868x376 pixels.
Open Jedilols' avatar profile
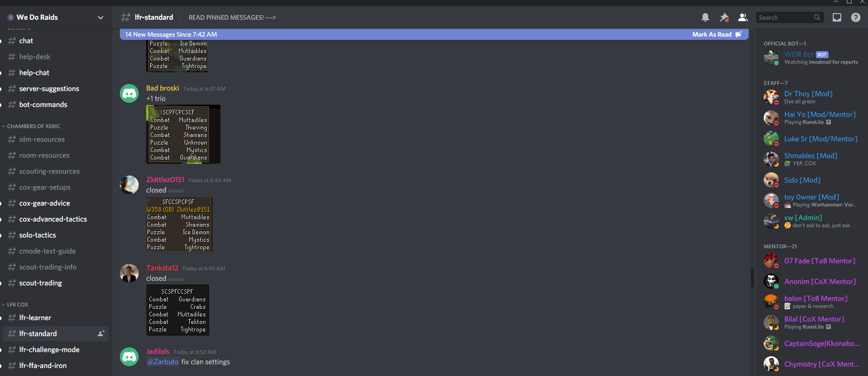pos(129,357)
